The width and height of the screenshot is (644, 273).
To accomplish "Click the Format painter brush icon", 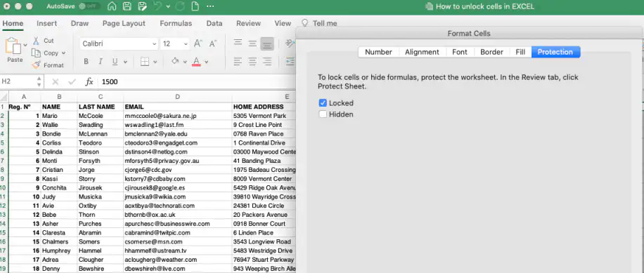I will 36,65.
